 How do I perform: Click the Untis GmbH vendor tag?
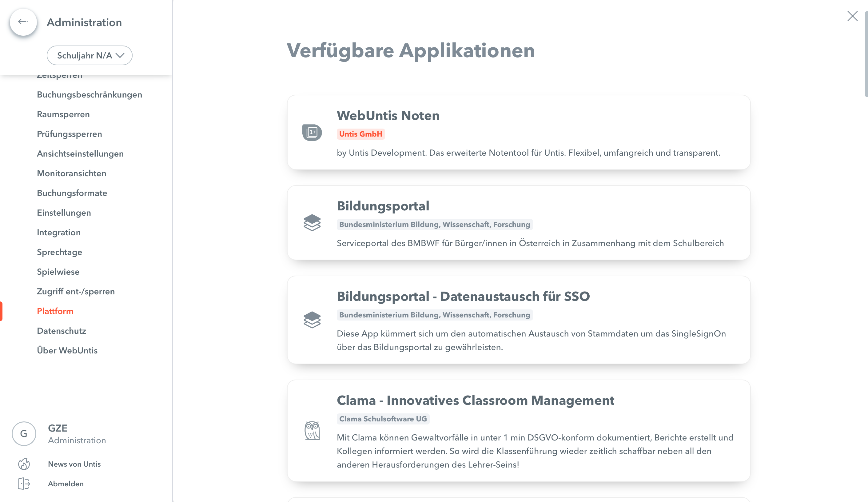click(360, 134)
